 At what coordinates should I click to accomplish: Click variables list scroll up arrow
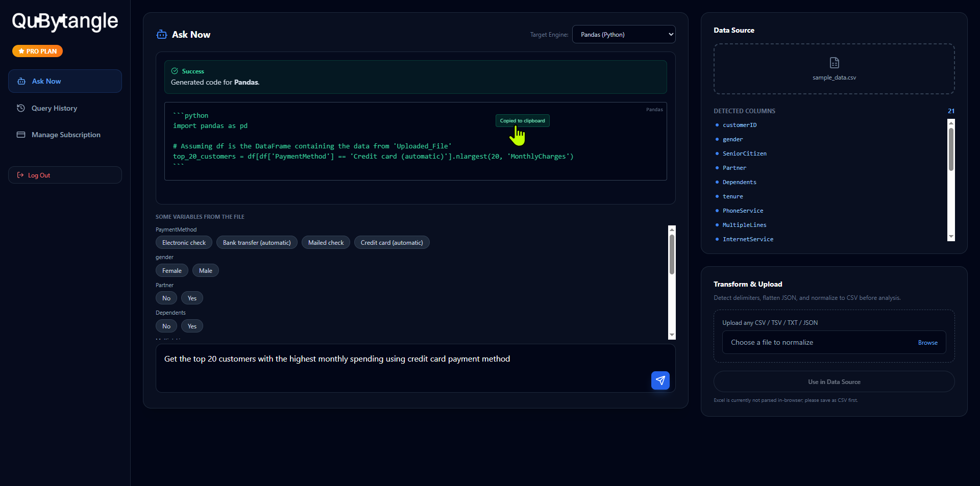pos(672,229)
